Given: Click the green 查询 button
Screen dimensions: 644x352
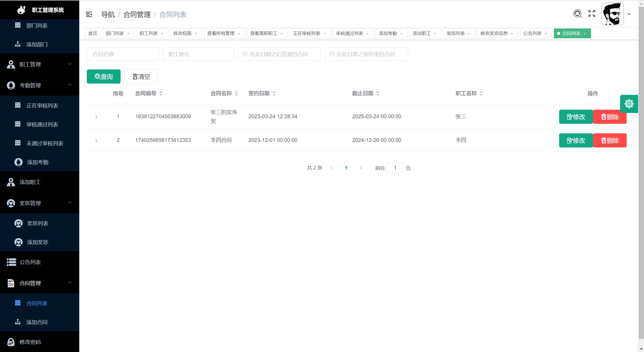Looking at the screenshot, I should coord(103,76).
